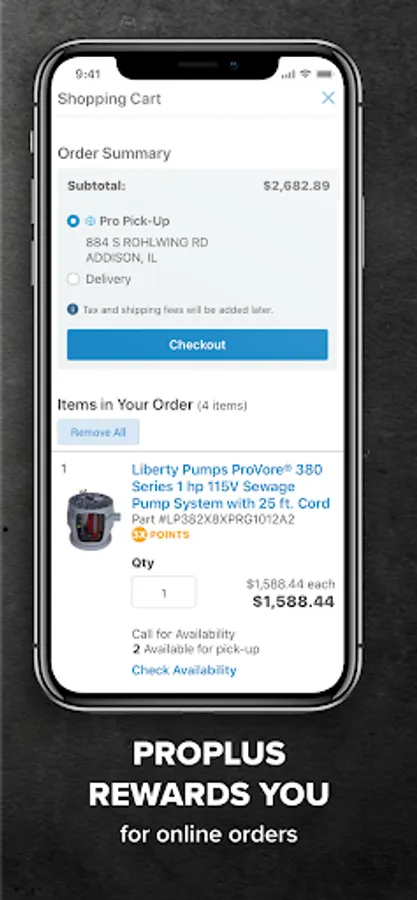Click the 9:41 clock in status bar
Image resolution: width=417 pixels, height=900 pixels.
pos(88,74)
